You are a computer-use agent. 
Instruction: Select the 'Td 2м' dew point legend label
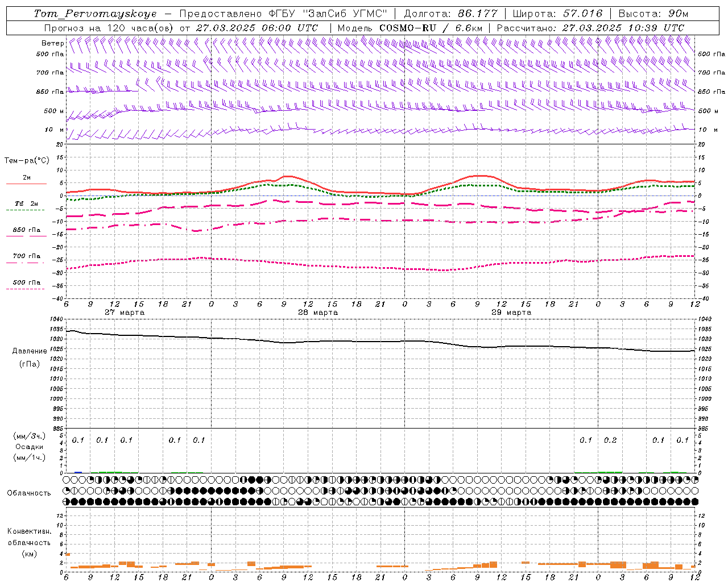[x=27, y=203]
